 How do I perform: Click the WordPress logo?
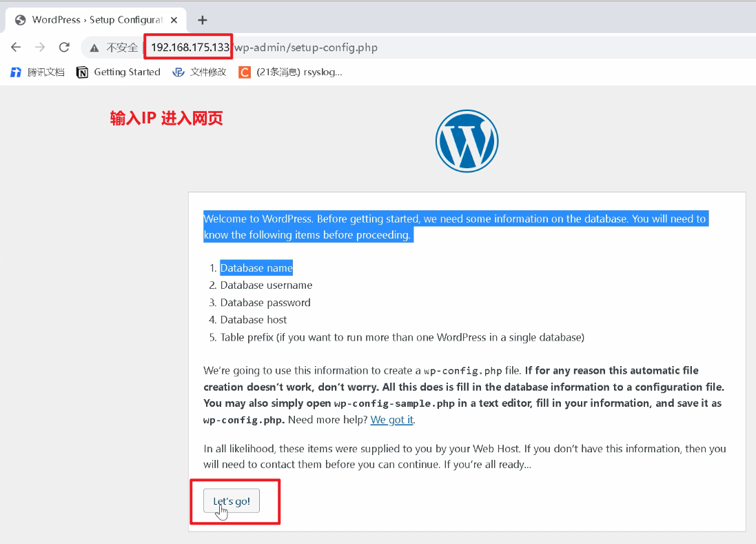467,141
